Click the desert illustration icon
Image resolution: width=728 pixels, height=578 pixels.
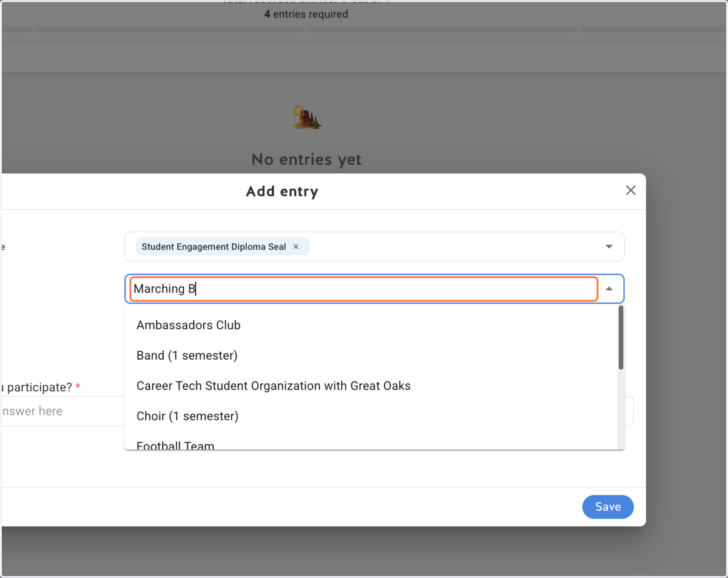click(x=306, y=118)
